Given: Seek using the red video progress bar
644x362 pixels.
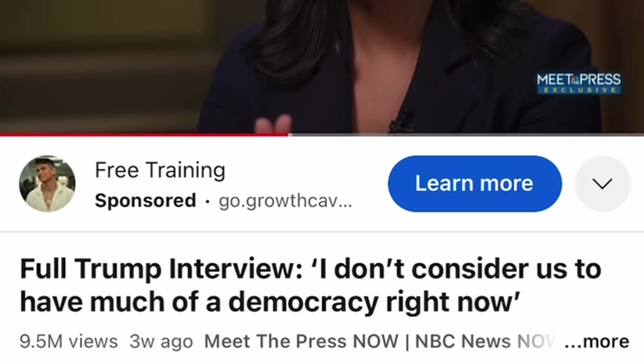Looking at the screenshot, I should (144, 134).
